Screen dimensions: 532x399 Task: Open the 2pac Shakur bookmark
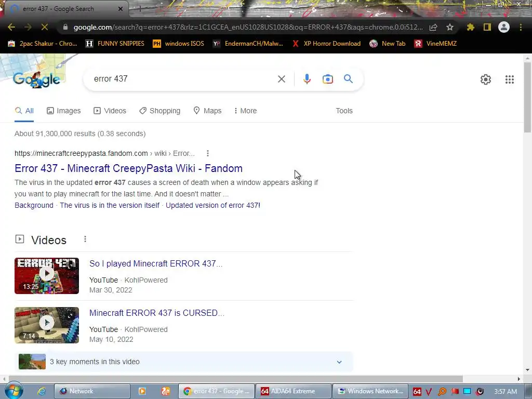pos(42,44)
